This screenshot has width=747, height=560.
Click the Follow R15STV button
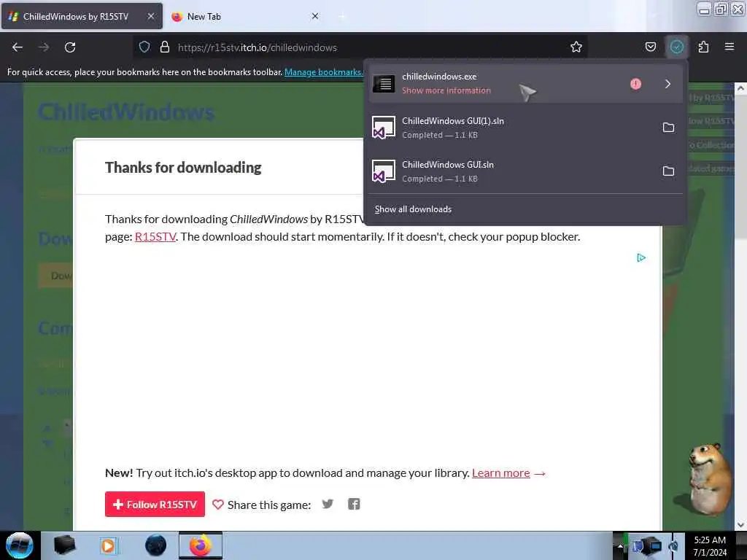[x=155, y=505]
